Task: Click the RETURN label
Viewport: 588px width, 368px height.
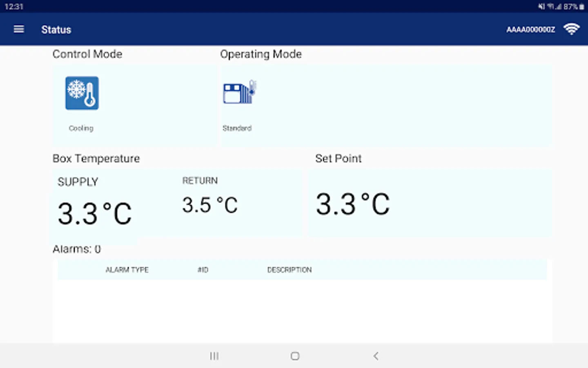Action: tap(200, 181)
